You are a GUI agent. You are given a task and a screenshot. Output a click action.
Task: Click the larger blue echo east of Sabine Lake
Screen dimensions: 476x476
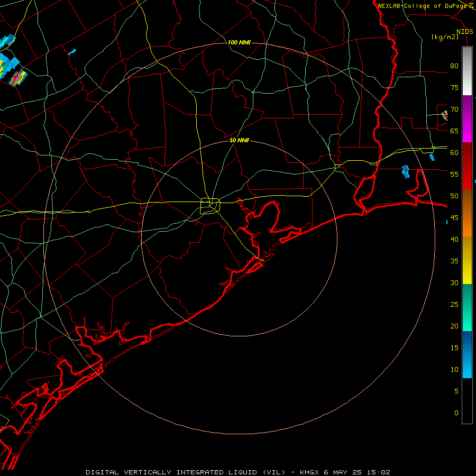(x=406, y=171)
